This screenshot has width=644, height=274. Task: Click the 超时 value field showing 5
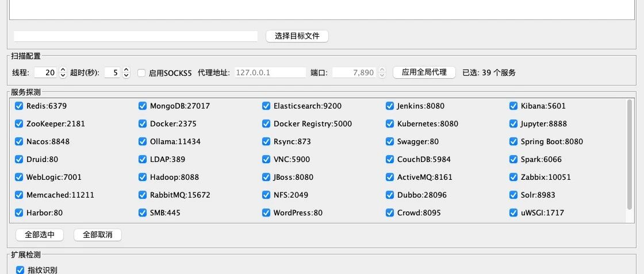[113, 72]
